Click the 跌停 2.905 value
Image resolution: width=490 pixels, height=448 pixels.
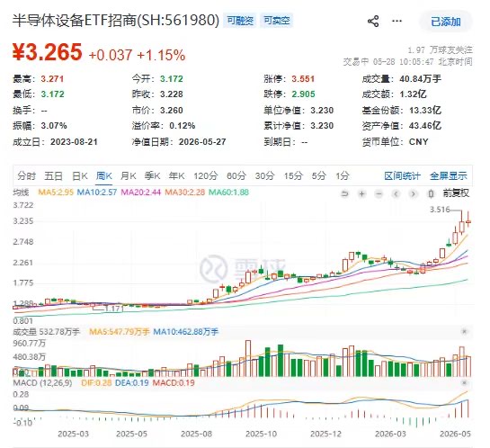coord(303,94)
